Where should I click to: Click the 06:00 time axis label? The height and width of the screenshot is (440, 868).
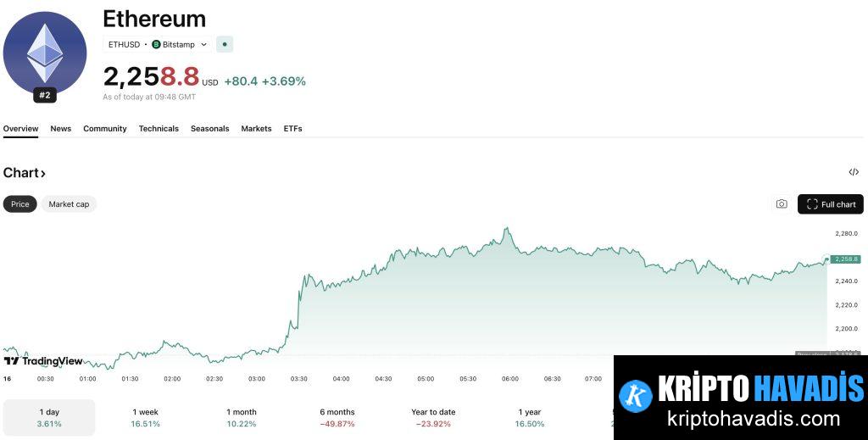click(509, 379)
